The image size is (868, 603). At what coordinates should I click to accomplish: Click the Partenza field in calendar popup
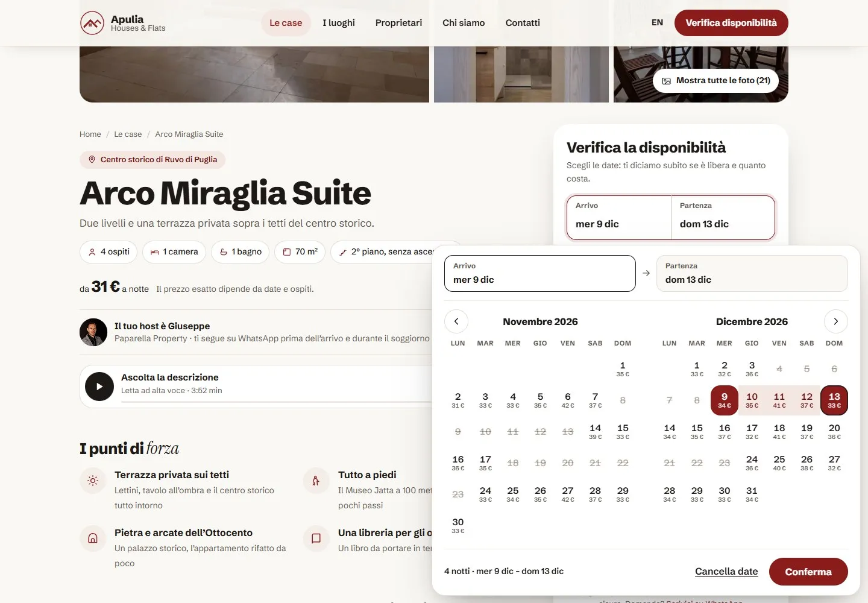[752, 274]
